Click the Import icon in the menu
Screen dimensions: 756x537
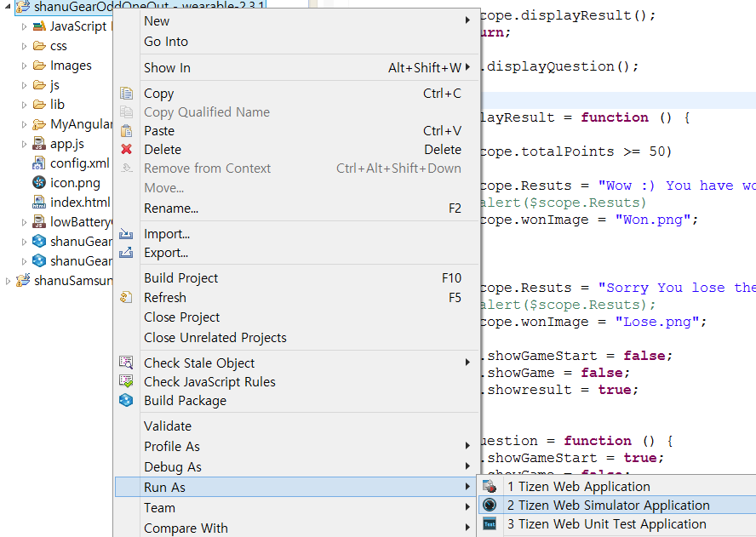[126, 234]
